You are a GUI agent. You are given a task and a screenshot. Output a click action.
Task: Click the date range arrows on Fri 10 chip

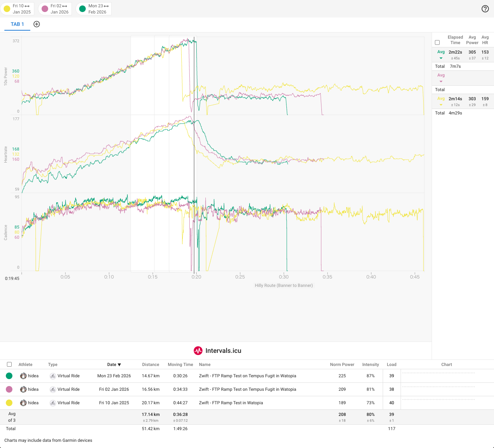point(27,6)
